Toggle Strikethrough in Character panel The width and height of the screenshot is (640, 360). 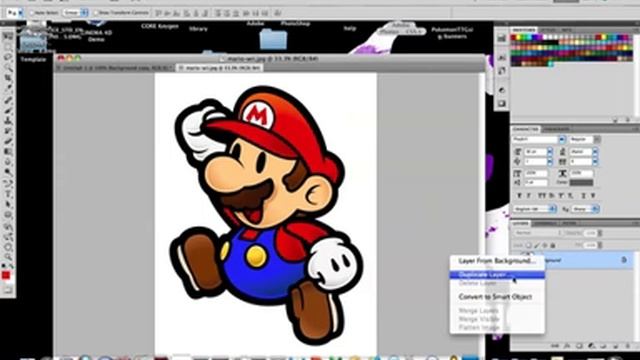coord(593,196)
